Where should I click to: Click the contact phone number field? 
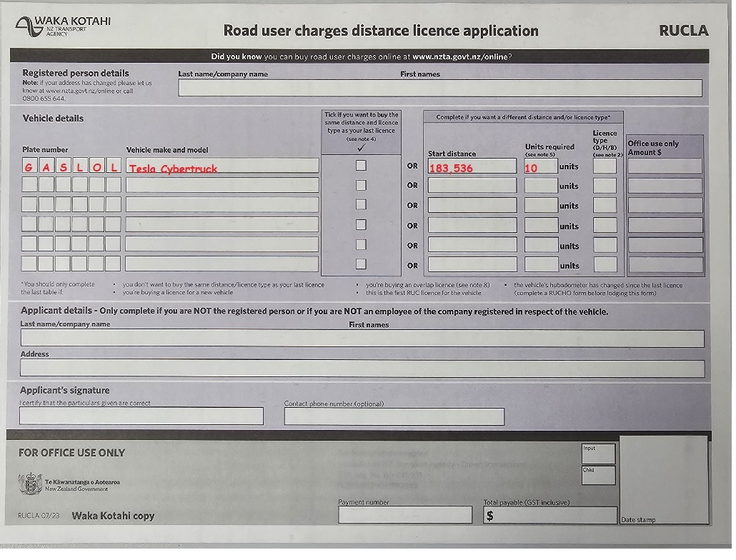click(394, 416)
